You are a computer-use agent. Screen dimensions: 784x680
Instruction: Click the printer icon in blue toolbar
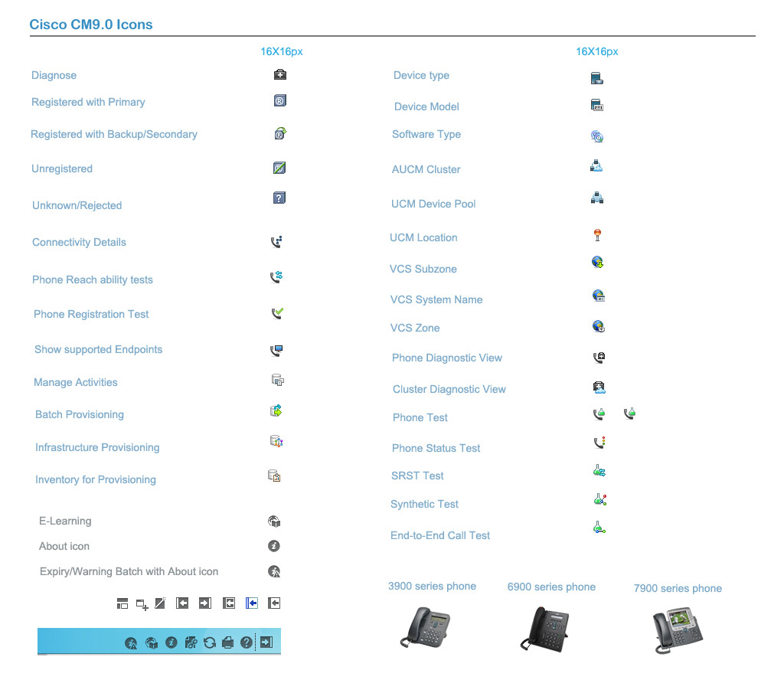click(x=227, y=642)
